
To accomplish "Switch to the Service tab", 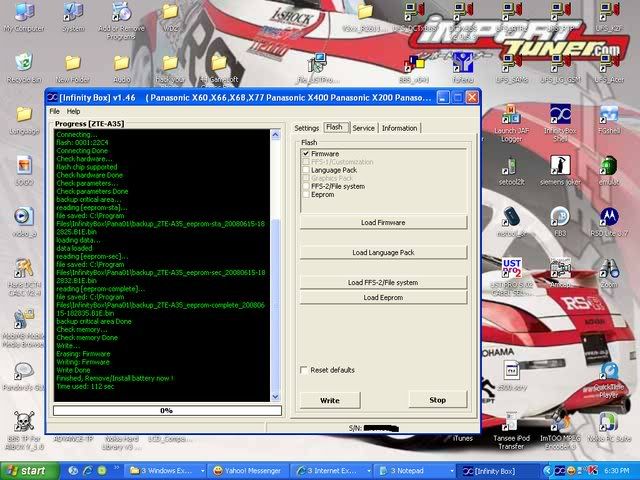I will tap(363, 128).
